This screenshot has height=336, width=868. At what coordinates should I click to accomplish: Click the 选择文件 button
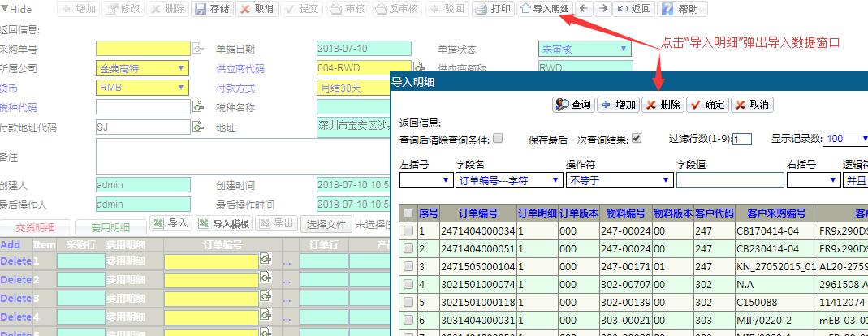[326, 224]
